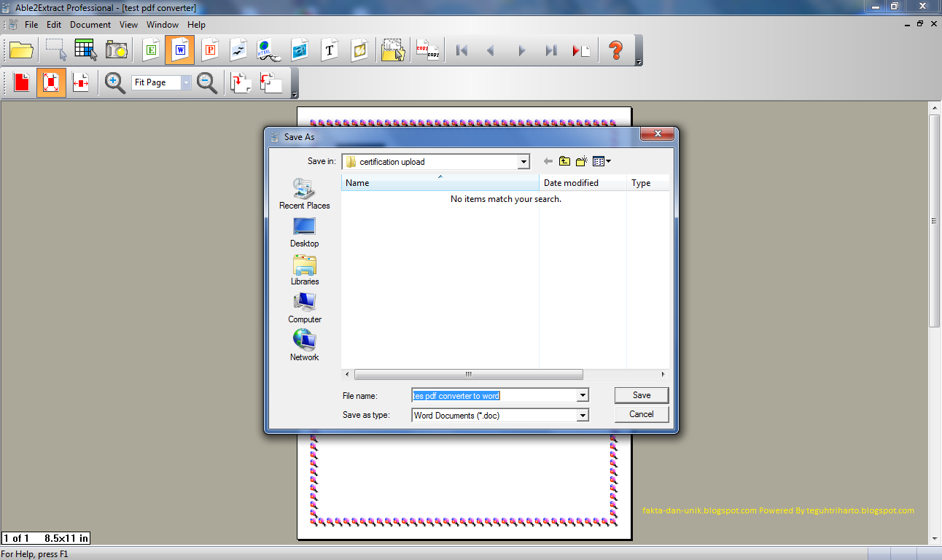Click the Up One Level folder icon
The height and width of the screenshot is (560, 942).
[564, 161]
